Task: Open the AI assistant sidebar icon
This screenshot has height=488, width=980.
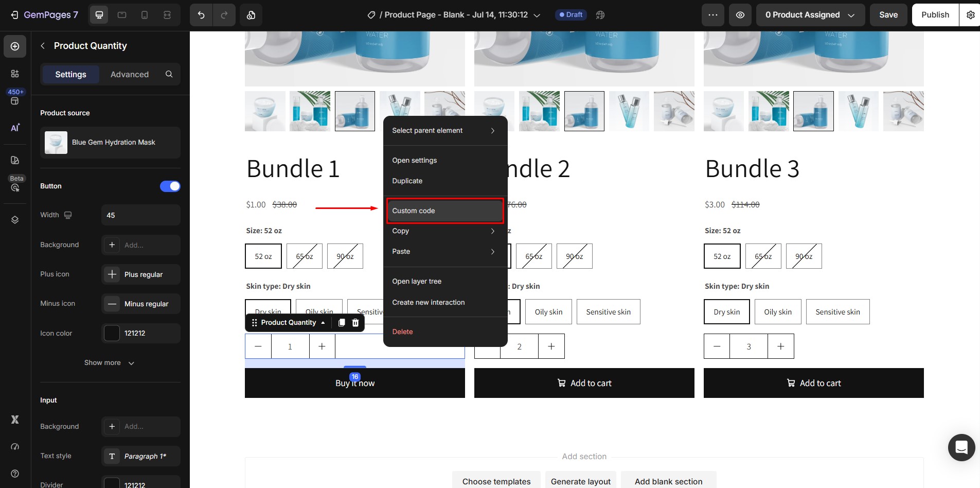Action: coord(15,127)
